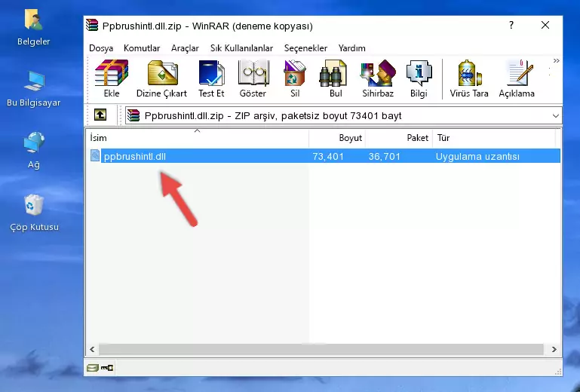Expand the toolbar overflow chevron

(x=556, y=60)
